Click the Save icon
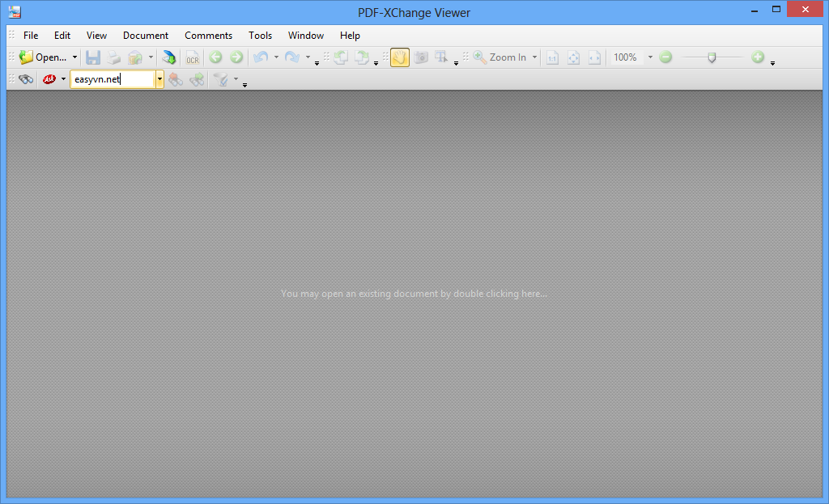The height and width of the screenshot is (504, 829). point(92,57)
